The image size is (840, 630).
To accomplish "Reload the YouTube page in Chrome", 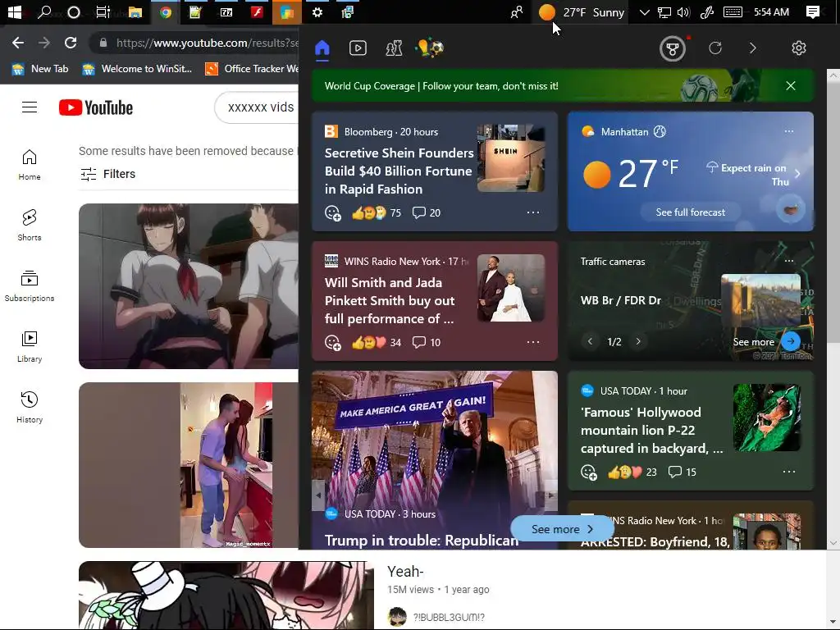I will click(x=71, y=43).
